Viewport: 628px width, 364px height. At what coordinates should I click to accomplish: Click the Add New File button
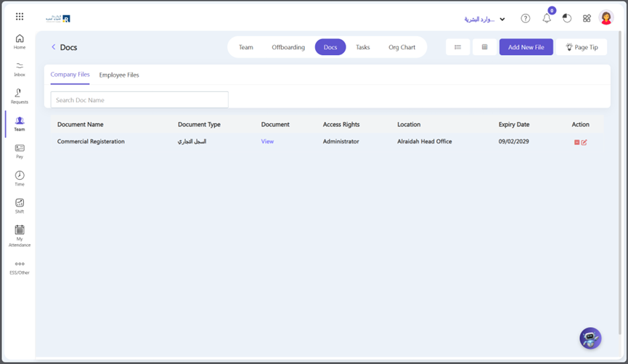(x=526, y=47)
